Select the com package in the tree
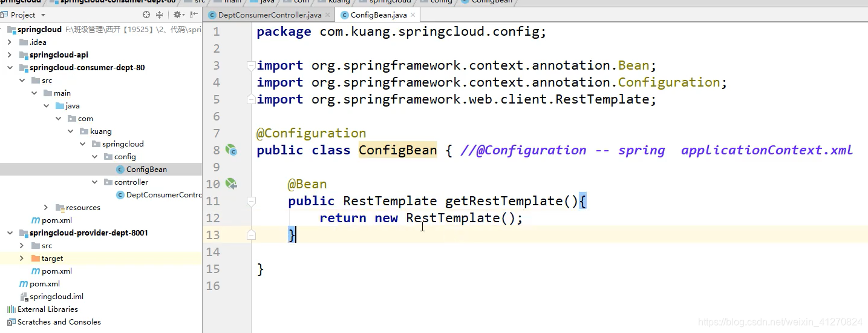This screenshot has width=868, height=333. pos(85,119)
